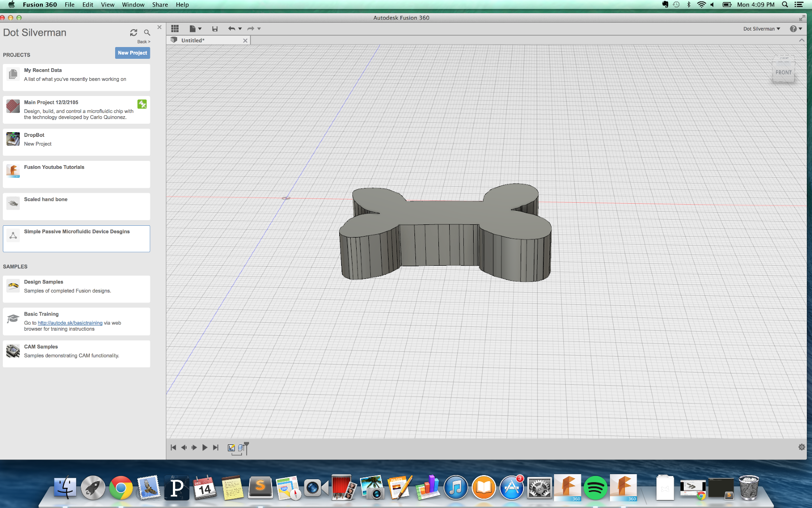This screenshot has width=812, height=508.
Task: Refresh the data panel project list
Action: 133,32
